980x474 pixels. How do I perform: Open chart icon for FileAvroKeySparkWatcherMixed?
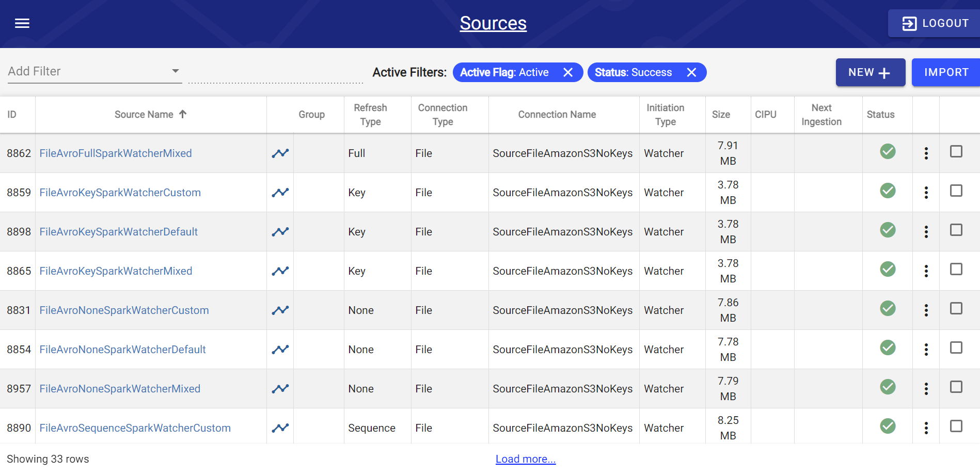coord(280,271)
